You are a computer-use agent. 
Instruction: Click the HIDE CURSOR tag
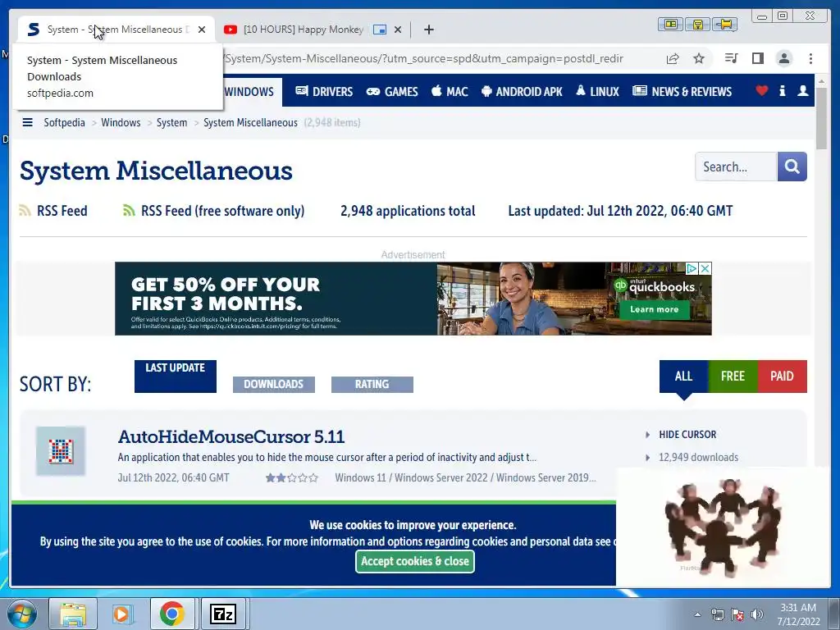687,435
